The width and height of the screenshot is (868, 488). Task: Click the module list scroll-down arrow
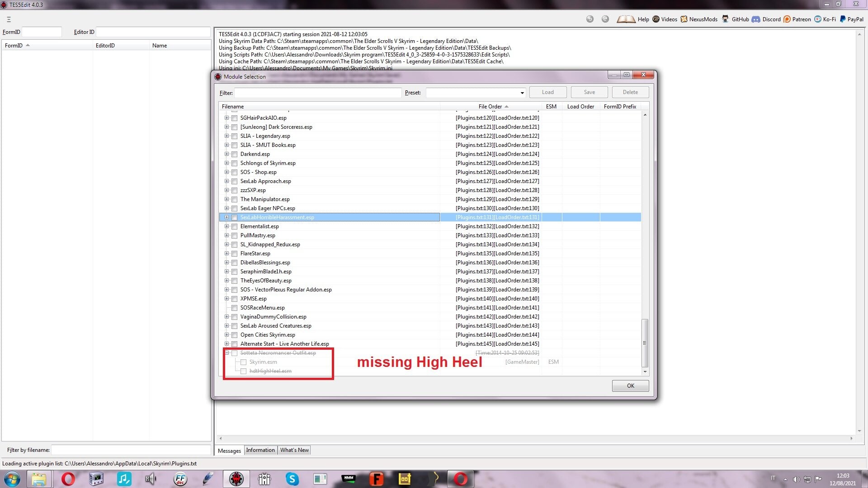[x=645, y=371]
